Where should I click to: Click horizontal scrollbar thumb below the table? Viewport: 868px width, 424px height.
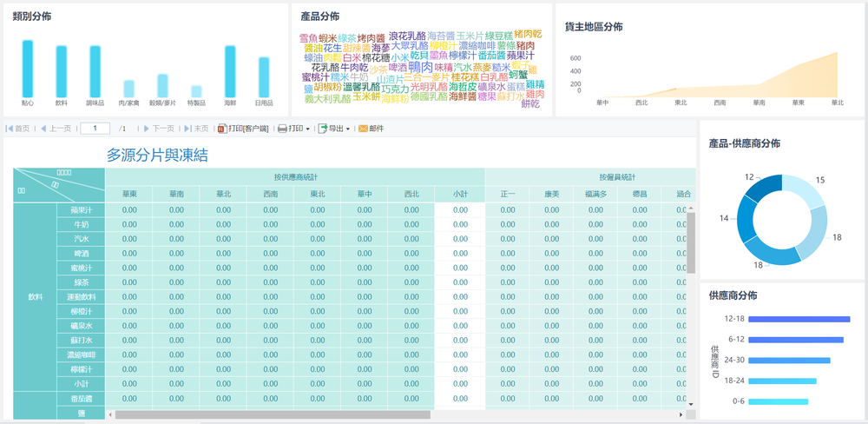coord(273,414)
